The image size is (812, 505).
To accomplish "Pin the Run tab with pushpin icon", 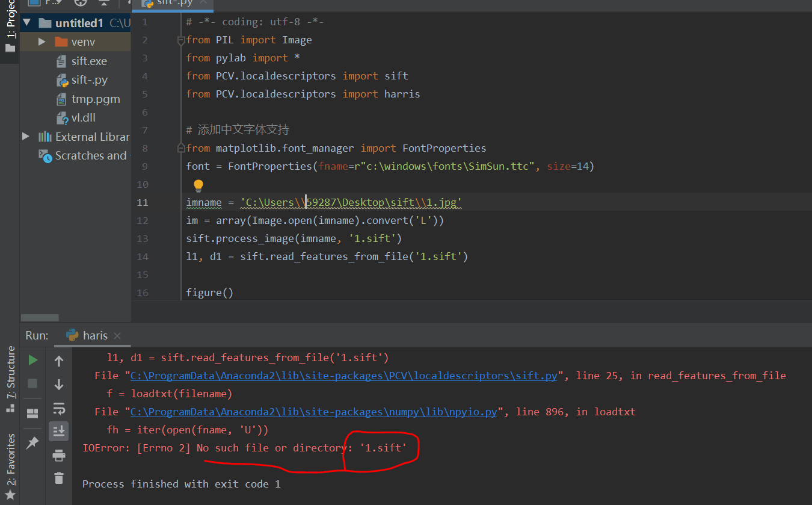I will tap(33, 443).
